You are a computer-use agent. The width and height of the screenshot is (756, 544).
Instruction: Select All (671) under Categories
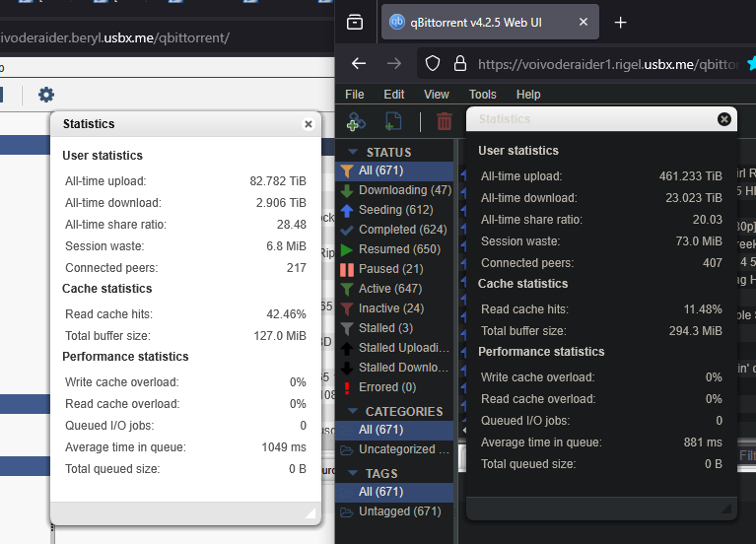[x=394, y=430]
